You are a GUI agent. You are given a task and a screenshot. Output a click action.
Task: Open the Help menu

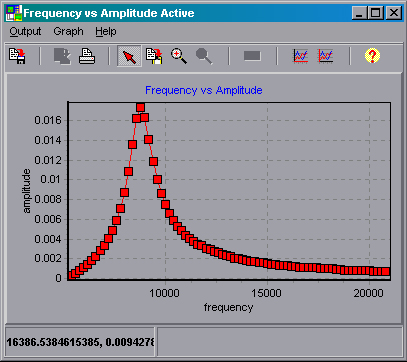(106, 32)
